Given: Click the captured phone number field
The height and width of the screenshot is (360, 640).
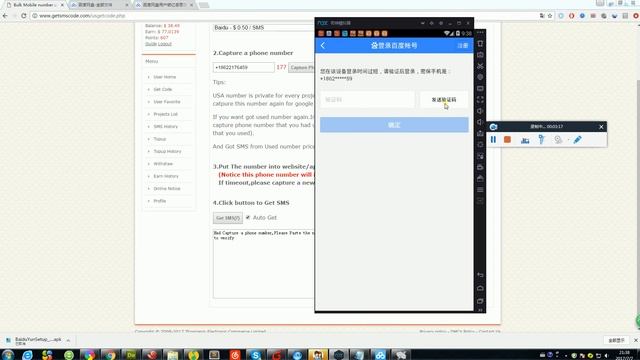Looking at the screenshot, I should pyautogui.click(x=243, y=67).
